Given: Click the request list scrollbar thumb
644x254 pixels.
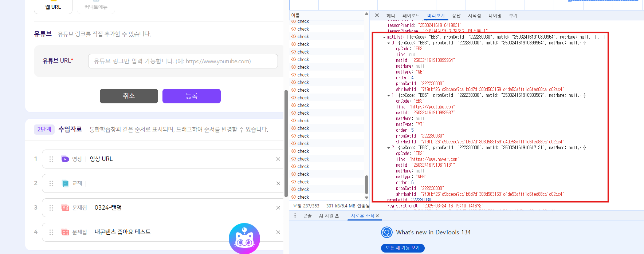Looking at the screenshot, I should point(366,184).
